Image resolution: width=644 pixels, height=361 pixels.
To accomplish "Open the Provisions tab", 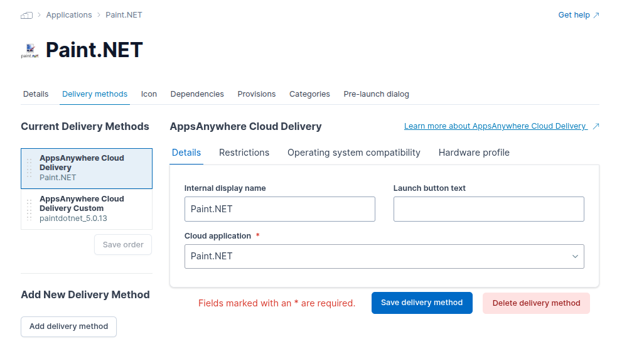I will pyautogui.click(x=257, y=94).
